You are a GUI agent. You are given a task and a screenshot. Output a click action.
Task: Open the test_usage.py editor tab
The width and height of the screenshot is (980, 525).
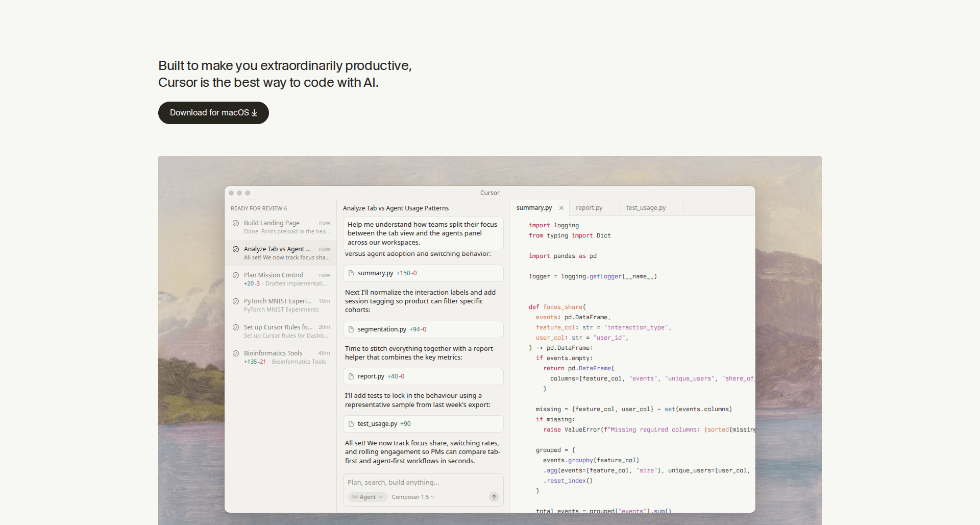tap(646, 208)
